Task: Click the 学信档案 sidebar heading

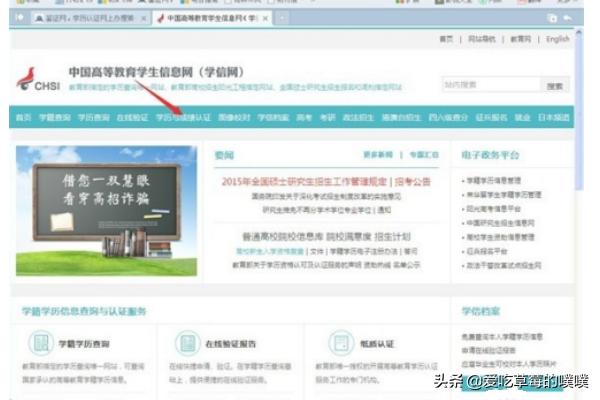Action: click(x=481, y=311)
